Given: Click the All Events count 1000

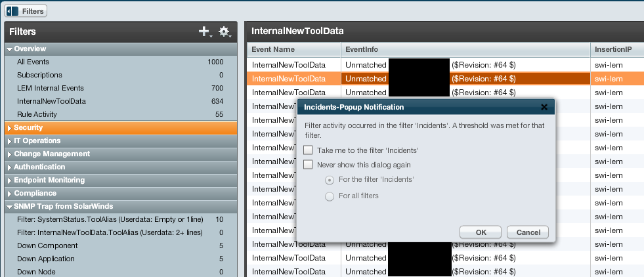Looking at the screenshot, I should tap(215, 62).
